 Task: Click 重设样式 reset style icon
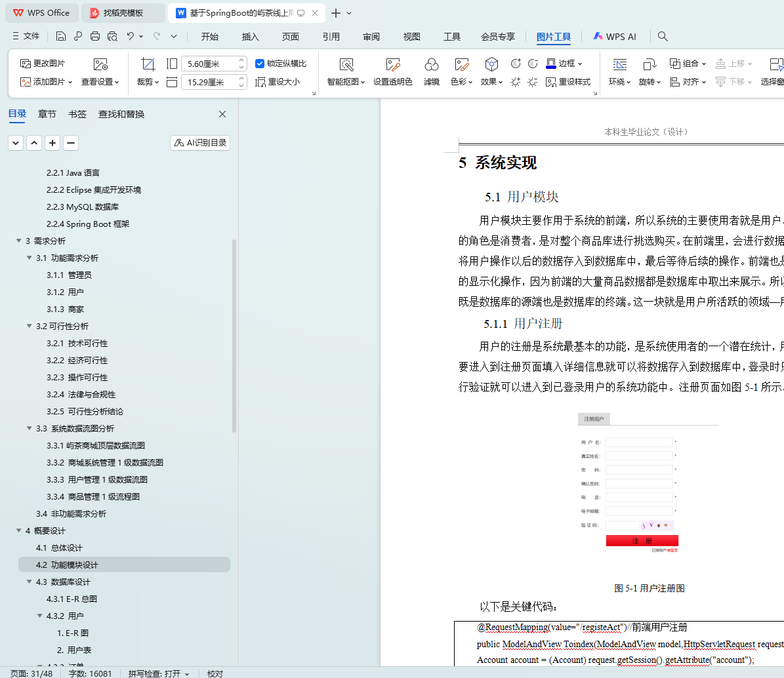click(x=568, y=82)
